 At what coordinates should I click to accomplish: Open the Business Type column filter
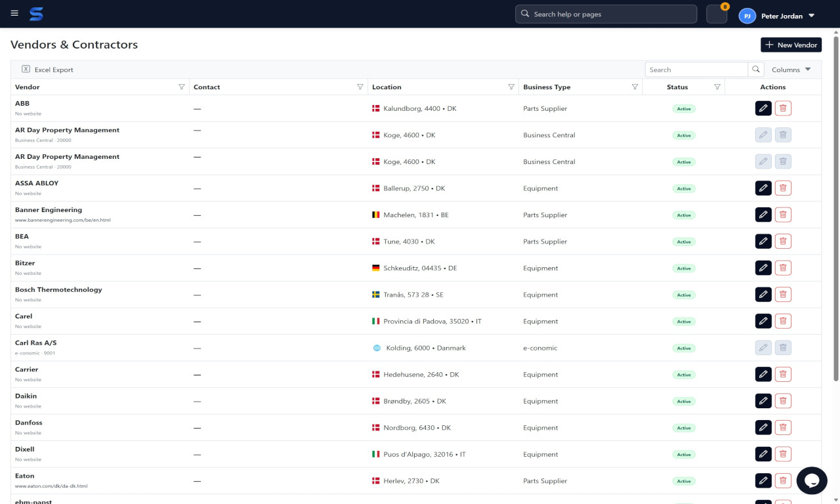(x=635, y=87)
